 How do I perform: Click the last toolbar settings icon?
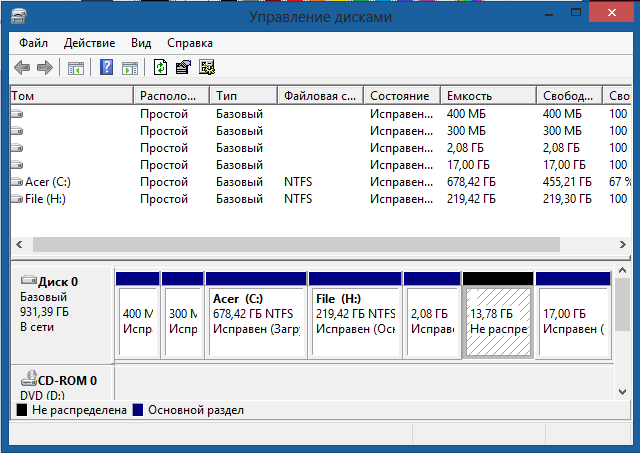(x=207, y=68)
